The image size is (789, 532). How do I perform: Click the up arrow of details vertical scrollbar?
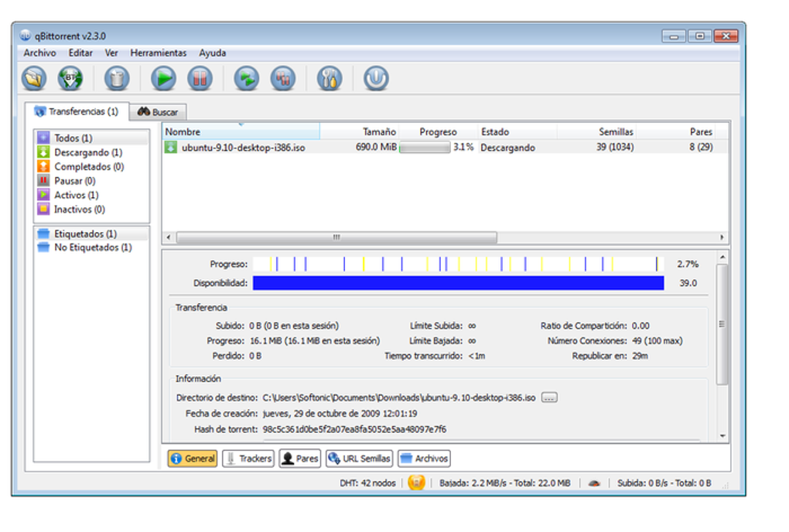(x=722, y=257)
